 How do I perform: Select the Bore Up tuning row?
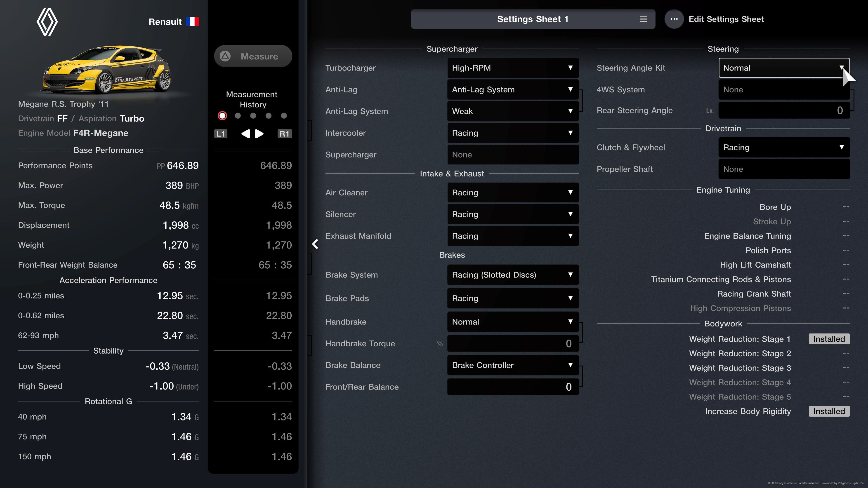click(x=804, y=207)
